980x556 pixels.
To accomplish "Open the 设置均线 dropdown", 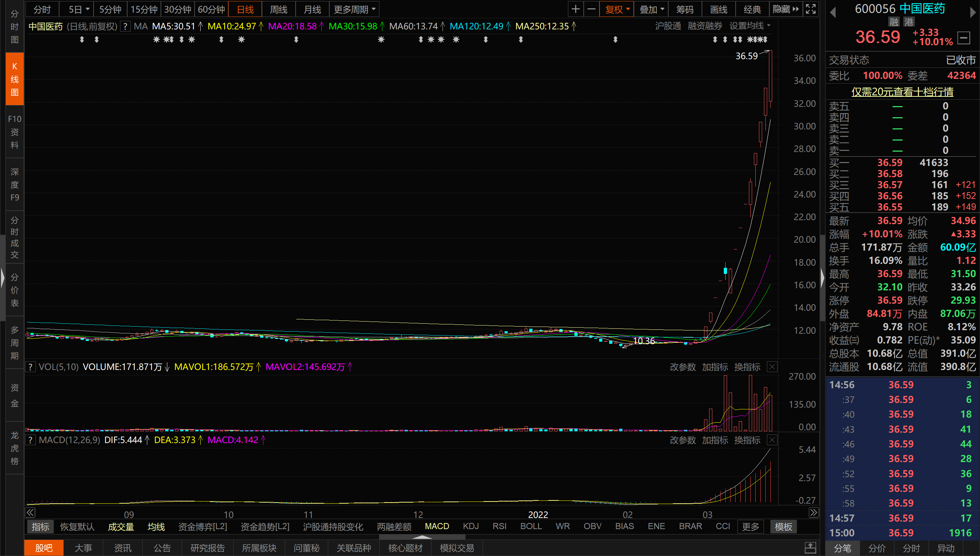I will pos(750,26).
